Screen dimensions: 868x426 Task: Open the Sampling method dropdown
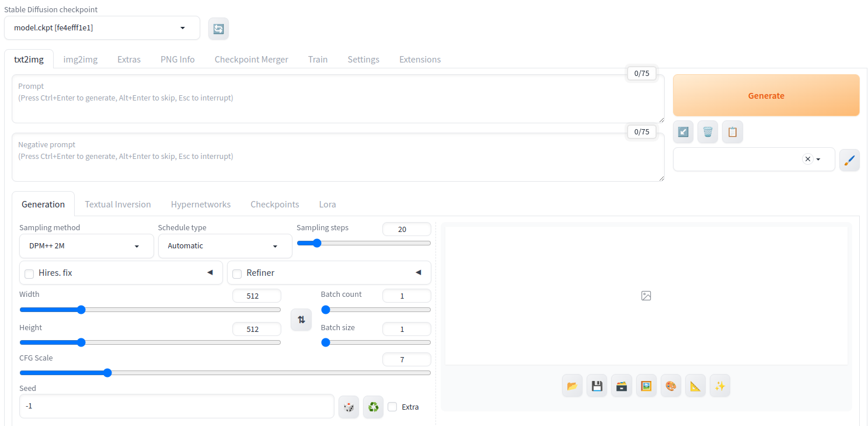pyautogui.click(x=86, y=246)
